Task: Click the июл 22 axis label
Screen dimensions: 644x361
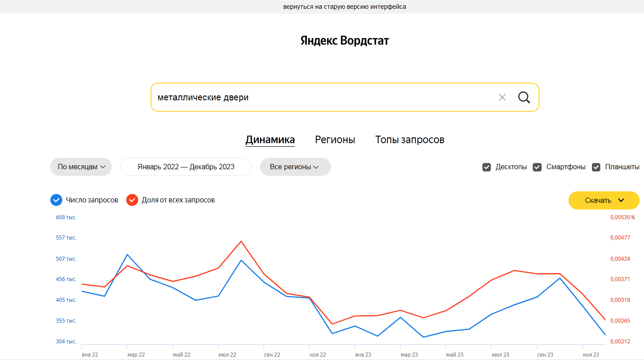Action: coord(227,355)
